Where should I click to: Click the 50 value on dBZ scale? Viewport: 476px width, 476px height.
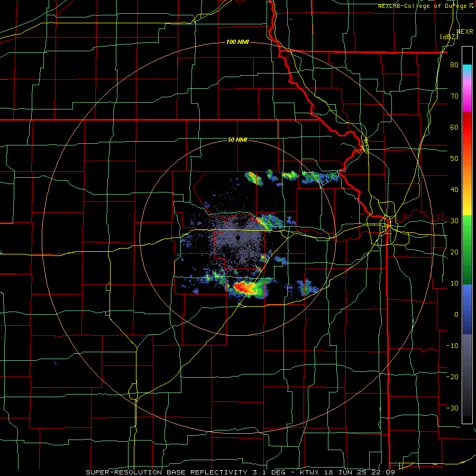[454, 159]
